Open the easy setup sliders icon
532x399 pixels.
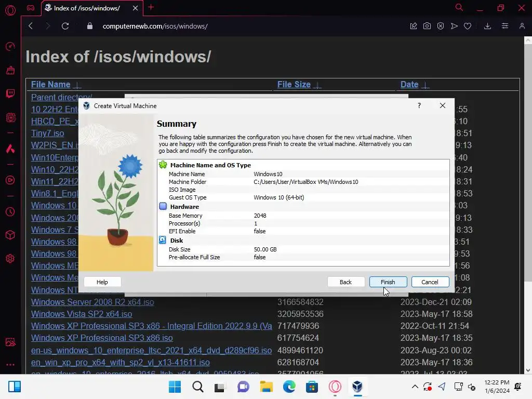505,26
